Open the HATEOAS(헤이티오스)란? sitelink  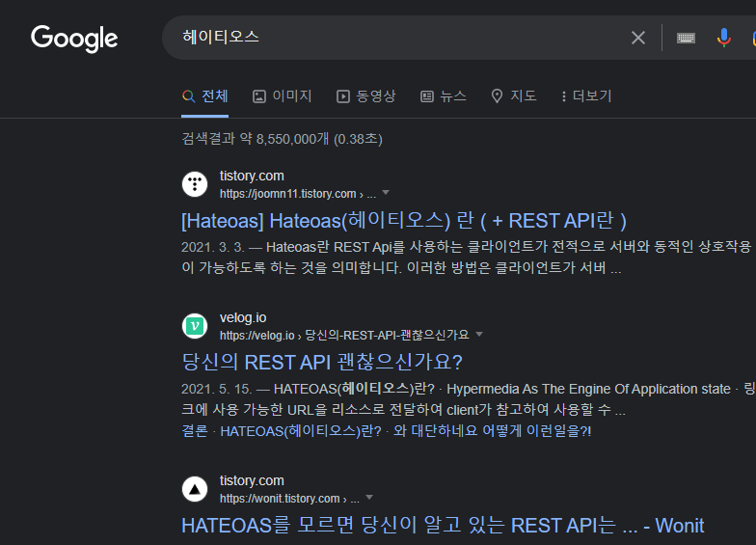(301, 430)
